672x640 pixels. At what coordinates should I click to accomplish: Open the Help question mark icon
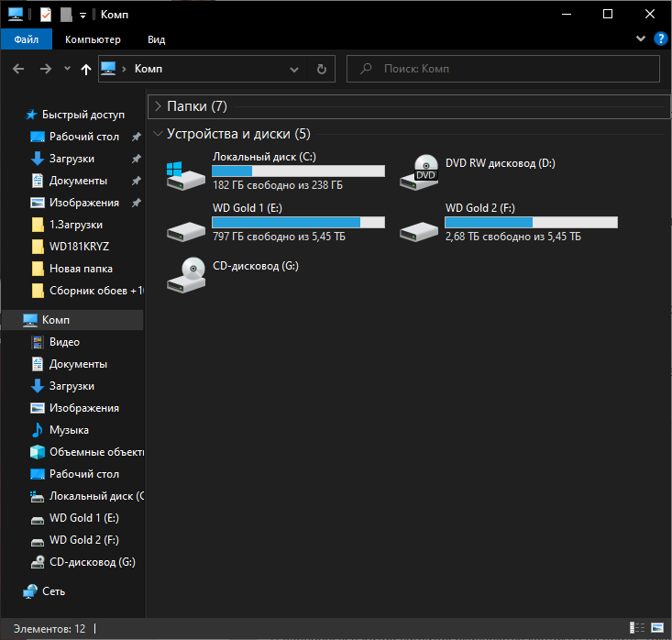(661, 39)
